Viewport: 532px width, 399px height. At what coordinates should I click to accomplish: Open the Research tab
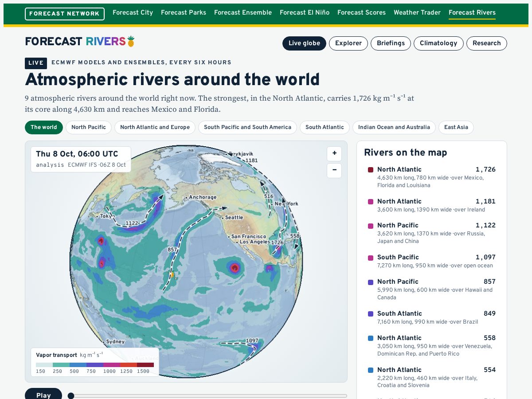[487, 43]
